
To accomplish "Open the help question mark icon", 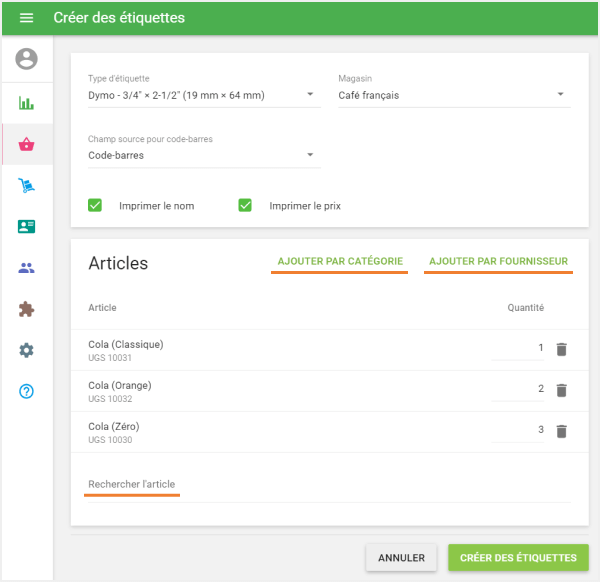I will (26, 391).
